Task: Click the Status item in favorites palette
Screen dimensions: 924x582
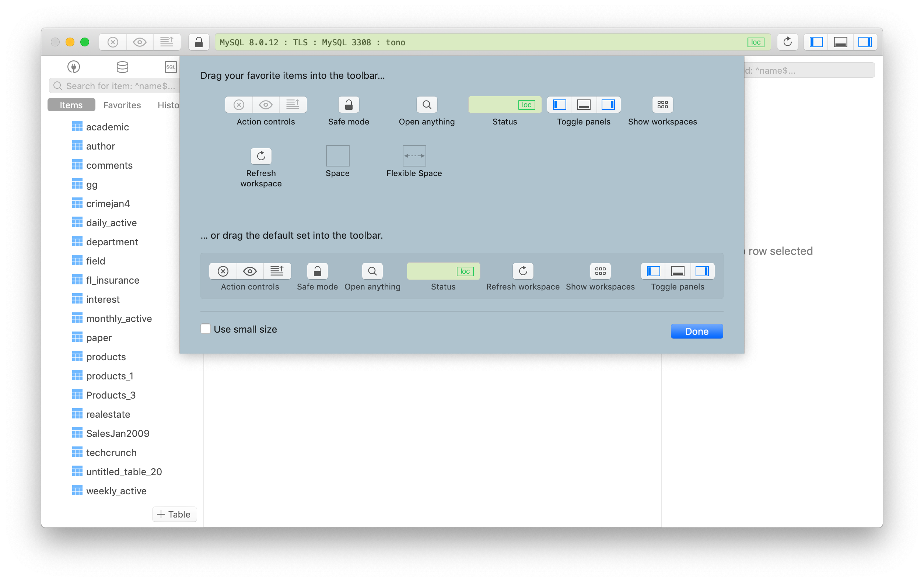Action: coord(505,105)
